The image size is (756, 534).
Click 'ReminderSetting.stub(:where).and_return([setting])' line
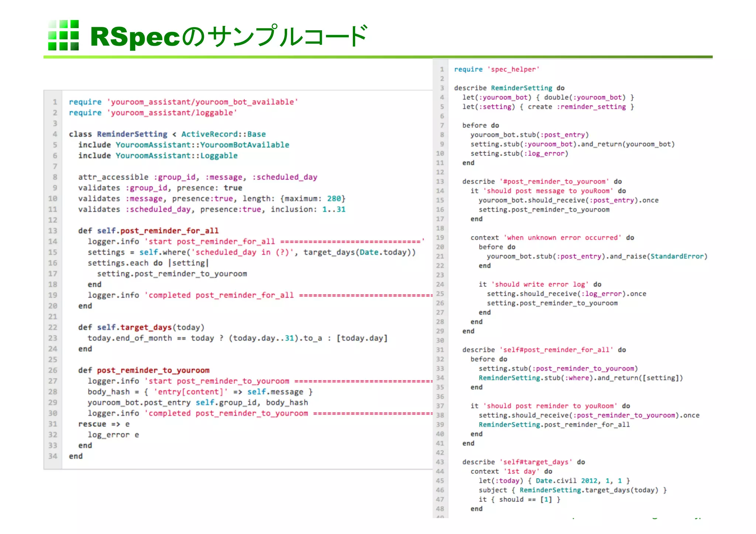click(x=581, y=378)
